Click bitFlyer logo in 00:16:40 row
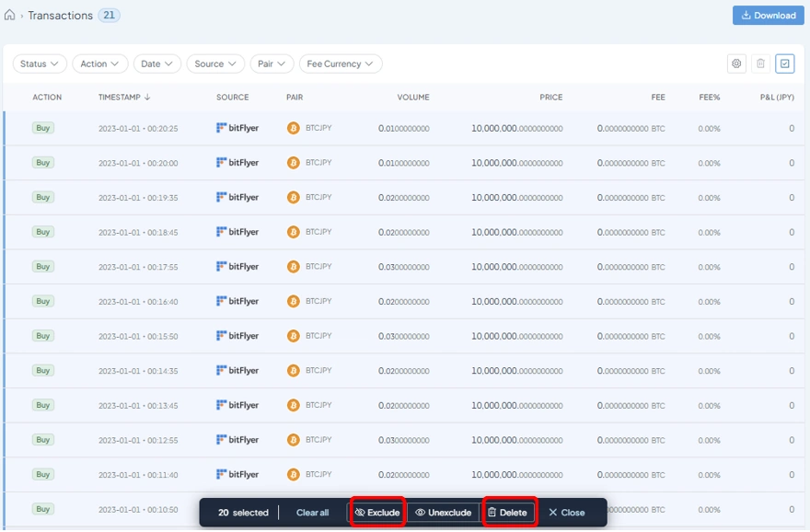The image size is (810, 532). click(x=237, y=301)
